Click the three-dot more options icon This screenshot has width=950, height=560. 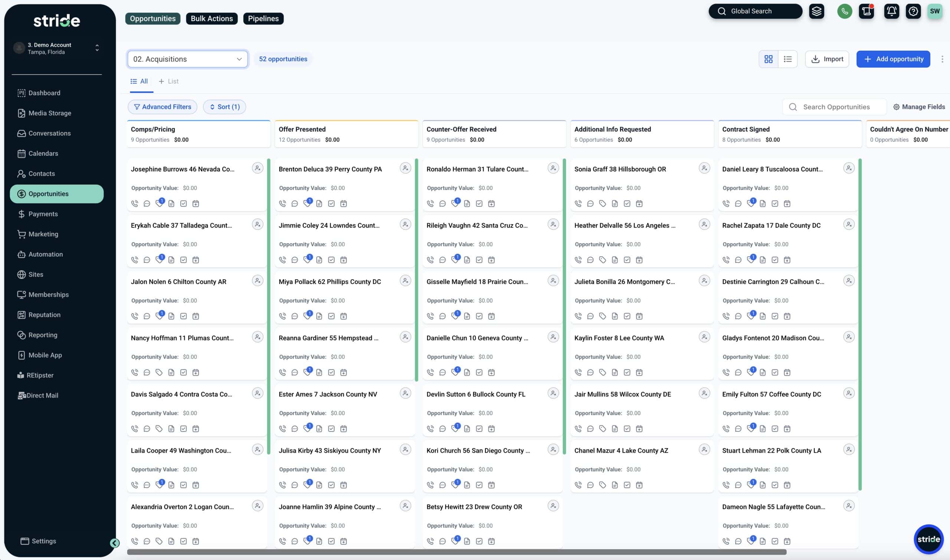click(943, 59)
